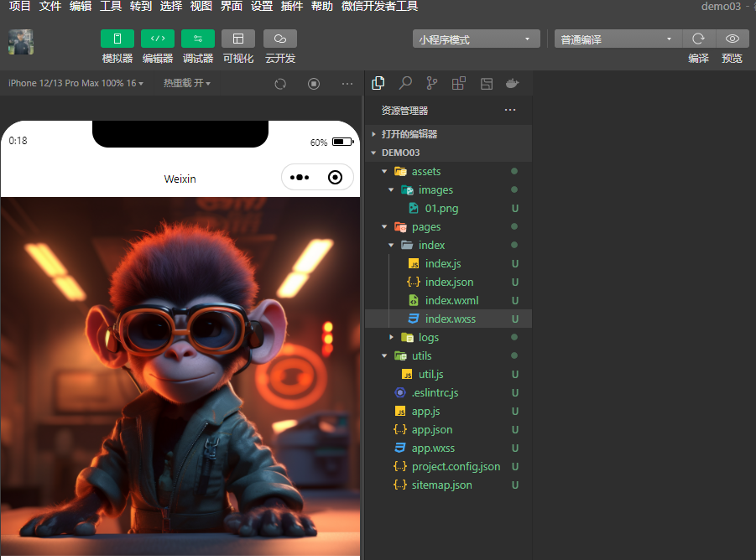Viewport: 756px width, 560px height.
Task: Toggle the 模拟器 simulator panel button
Action: pyautogui.click(x=117, y=39)
